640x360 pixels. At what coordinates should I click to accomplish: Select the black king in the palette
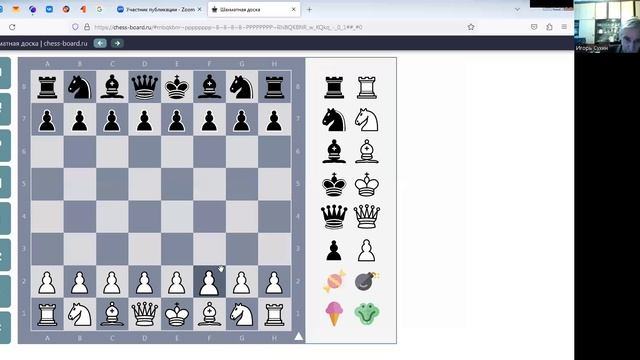click(334, 185)
